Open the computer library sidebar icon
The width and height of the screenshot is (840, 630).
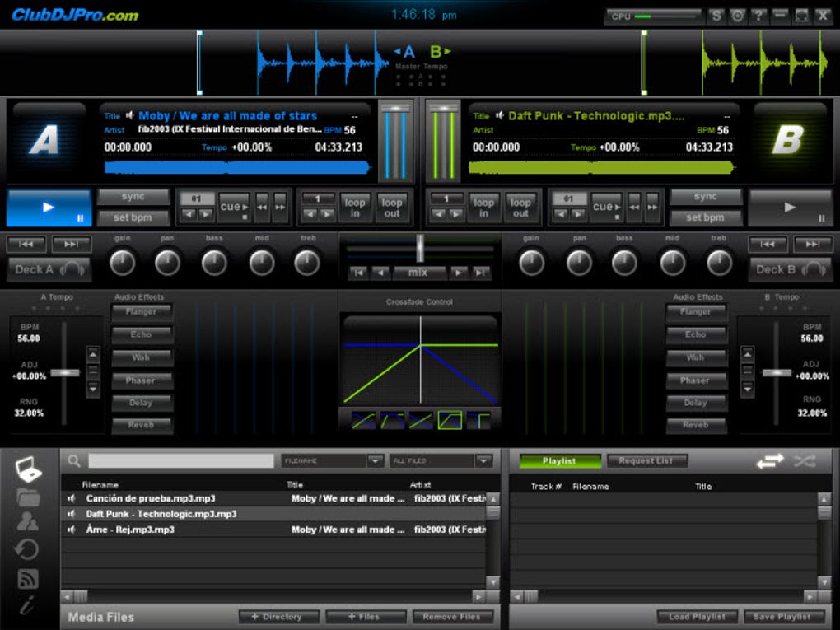click(28, 469)
